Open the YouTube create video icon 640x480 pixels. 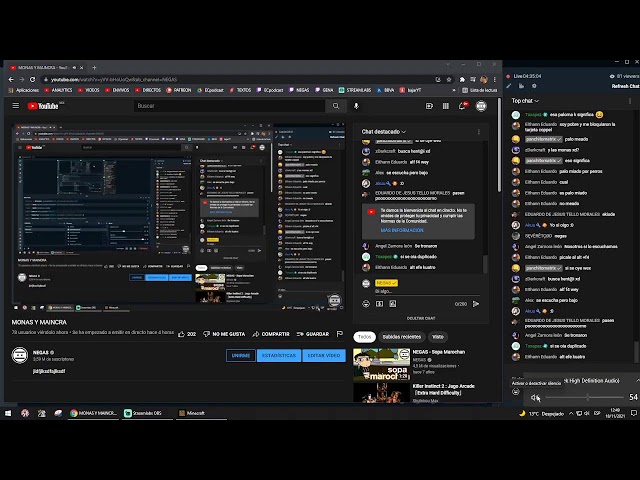[429, 106]
